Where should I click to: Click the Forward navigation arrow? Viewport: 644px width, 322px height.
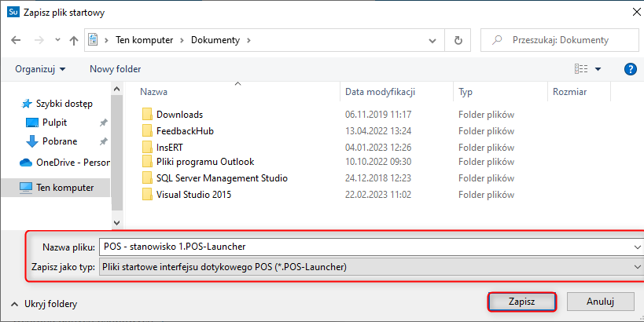[x=39, y=40]
